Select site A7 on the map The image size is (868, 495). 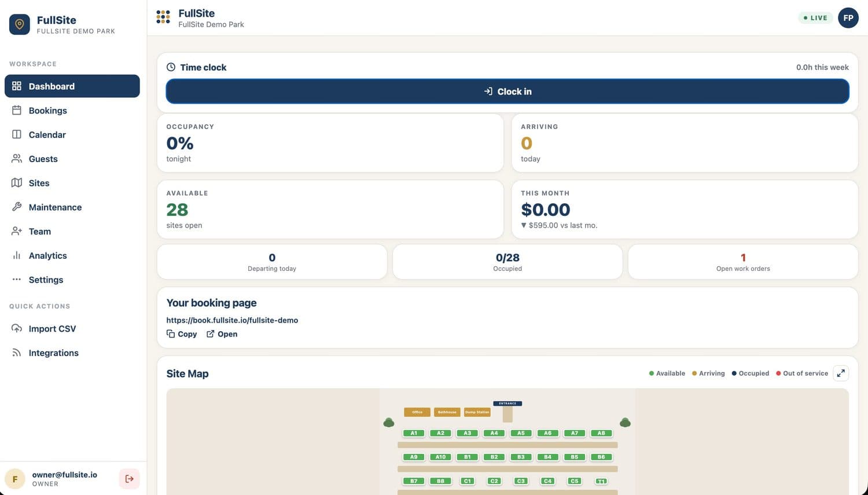click(575, 433)
